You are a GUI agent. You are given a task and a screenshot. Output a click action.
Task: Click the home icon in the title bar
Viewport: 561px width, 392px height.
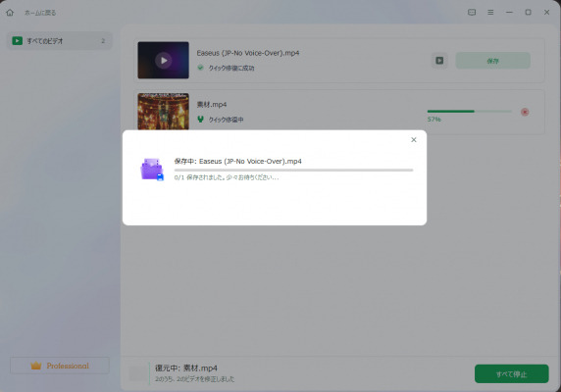(x=10, y=13)
